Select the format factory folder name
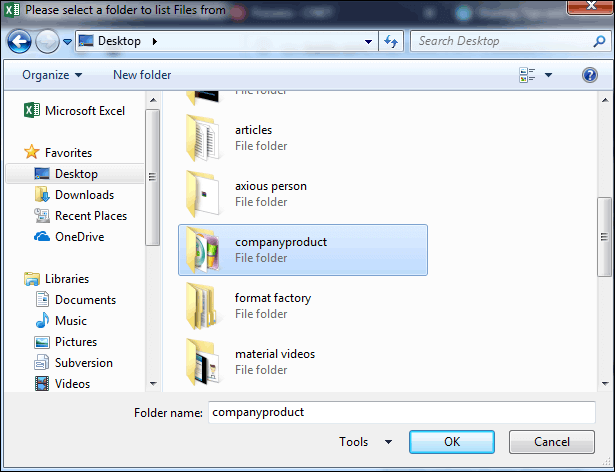615x472 pixels. (273, 298)
